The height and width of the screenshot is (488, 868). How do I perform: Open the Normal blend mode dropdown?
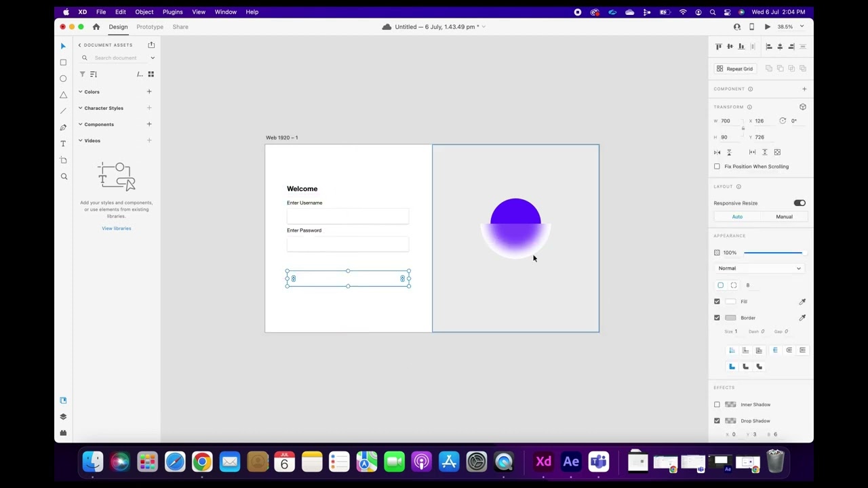pos(759,268)
